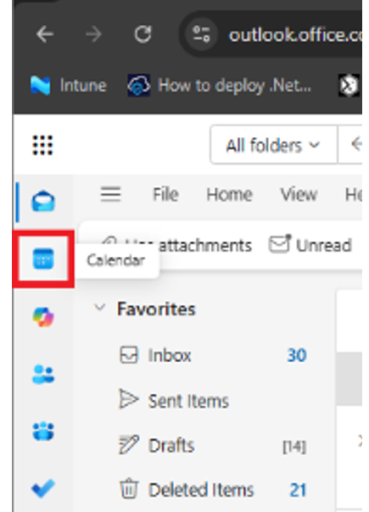Go forward in the browser
This screenshot has width=369, height=512.
(x=93, y=34)
